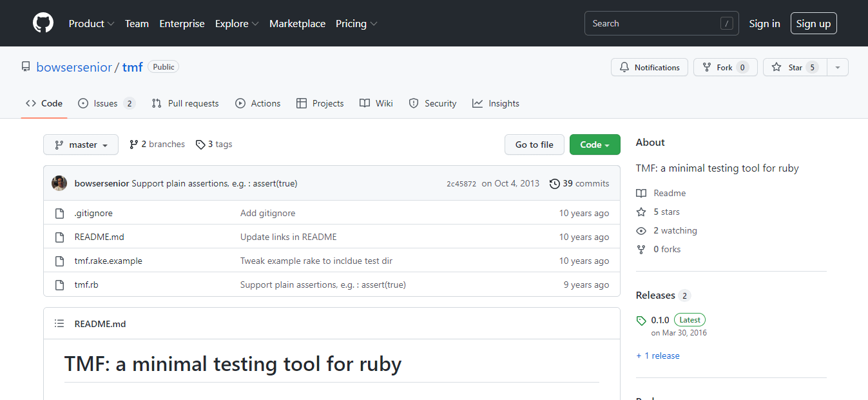Click the Readme book icon in About
Screen dimensions: 868x400
641,193
